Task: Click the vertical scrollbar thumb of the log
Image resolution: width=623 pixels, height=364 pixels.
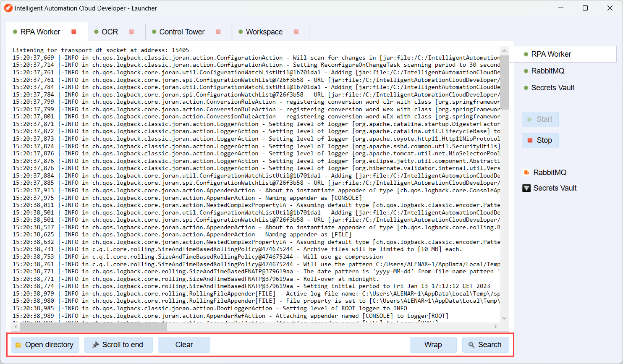Action: [x=505, y=82]
